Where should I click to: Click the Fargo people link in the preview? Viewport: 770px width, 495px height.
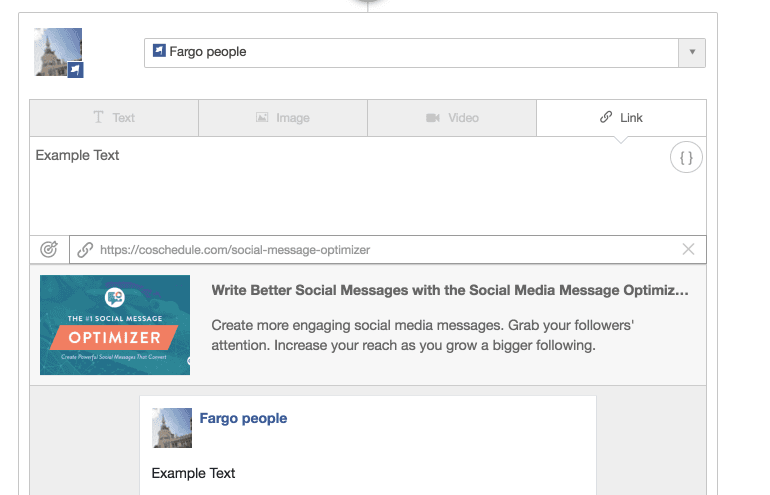click(243, 418)
